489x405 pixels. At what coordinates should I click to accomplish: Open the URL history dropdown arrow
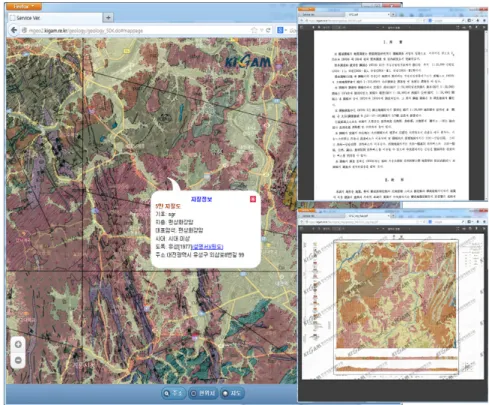262,30
